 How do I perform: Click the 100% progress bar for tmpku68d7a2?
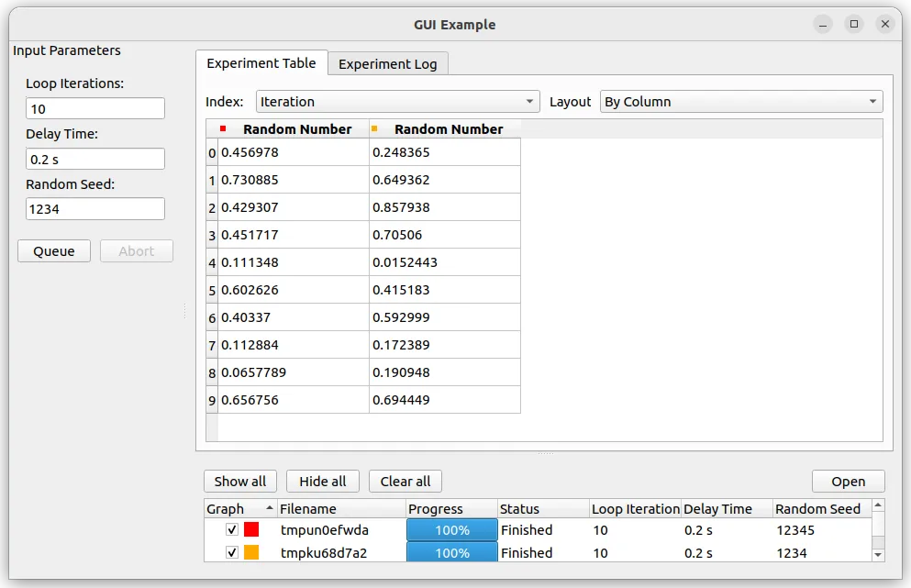(x=451, y=553)
